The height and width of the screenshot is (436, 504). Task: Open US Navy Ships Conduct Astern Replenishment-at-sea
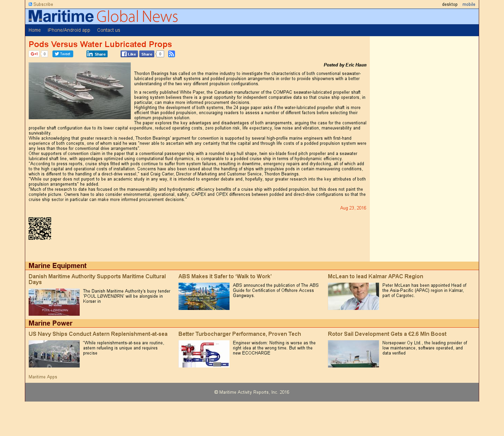98,334
